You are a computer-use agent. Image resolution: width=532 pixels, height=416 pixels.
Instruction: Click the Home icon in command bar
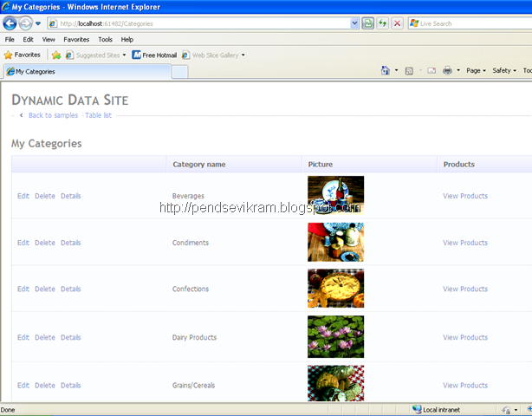386,70
